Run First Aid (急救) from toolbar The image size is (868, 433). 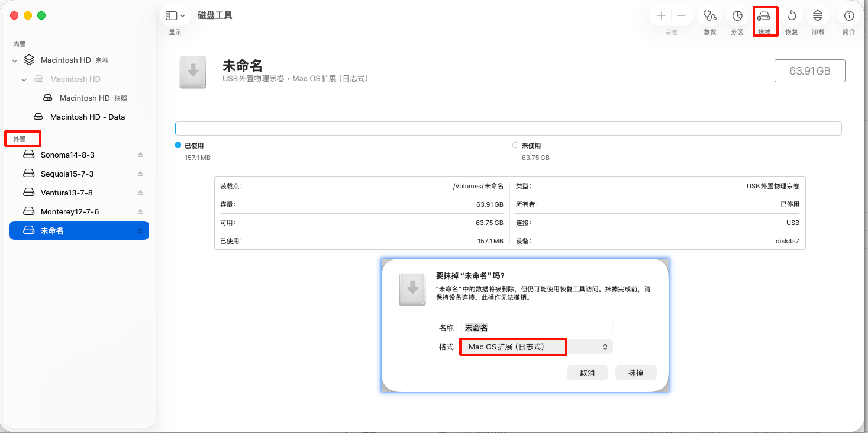tap(709, 16)
